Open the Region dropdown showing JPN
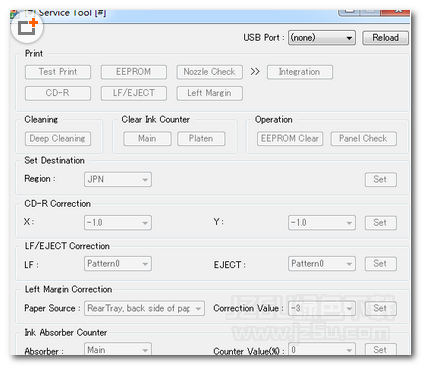This screenshot has height=366, width=422. pyautogui.click(x=118, y=179)
